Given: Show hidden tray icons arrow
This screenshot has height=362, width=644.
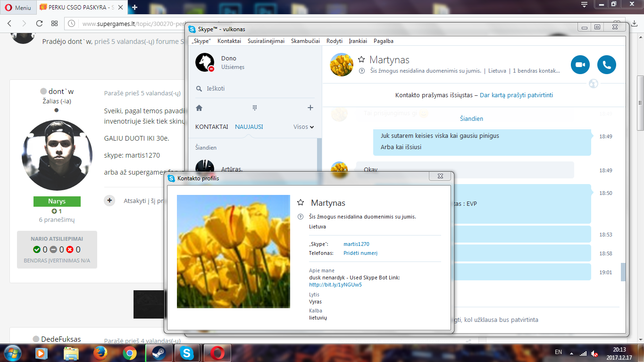Looking at the screenshot, I should [572, 353].
